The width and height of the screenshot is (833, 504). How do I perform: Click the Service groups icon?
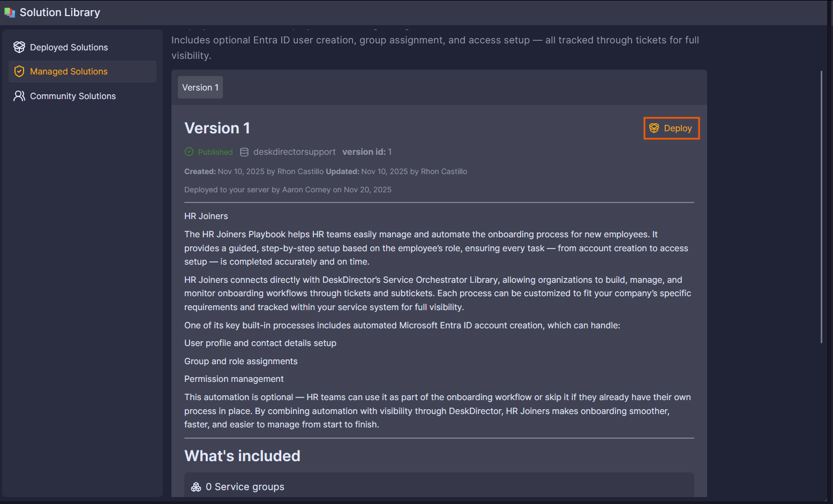click(196, 487)
